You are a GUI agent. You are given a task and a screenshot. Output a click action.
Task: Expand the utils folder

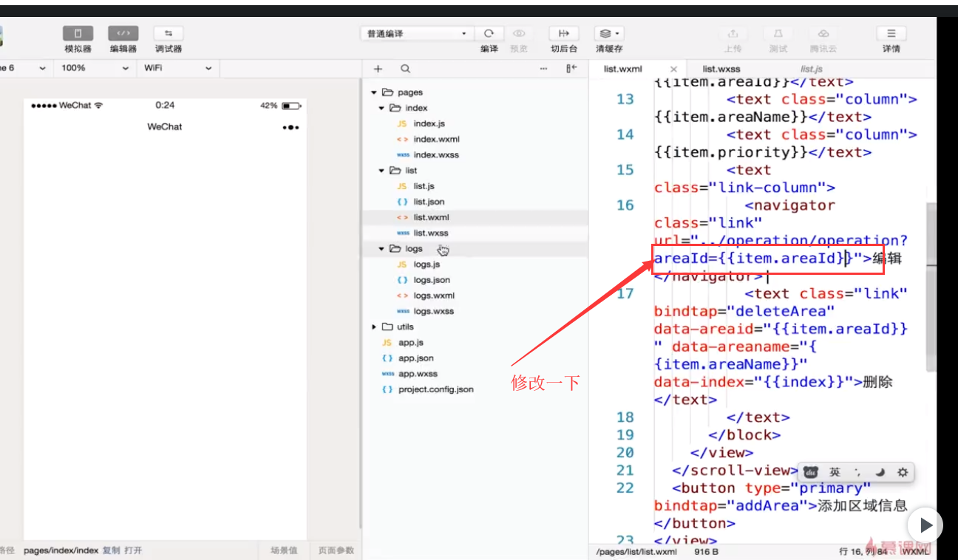click(x=374, y=327)
